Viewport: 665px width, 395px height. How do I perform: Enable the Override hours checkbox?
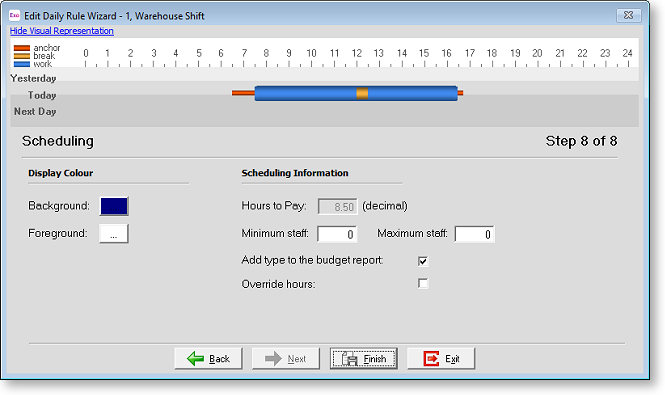pyautogui.click(x=423, y=283)
